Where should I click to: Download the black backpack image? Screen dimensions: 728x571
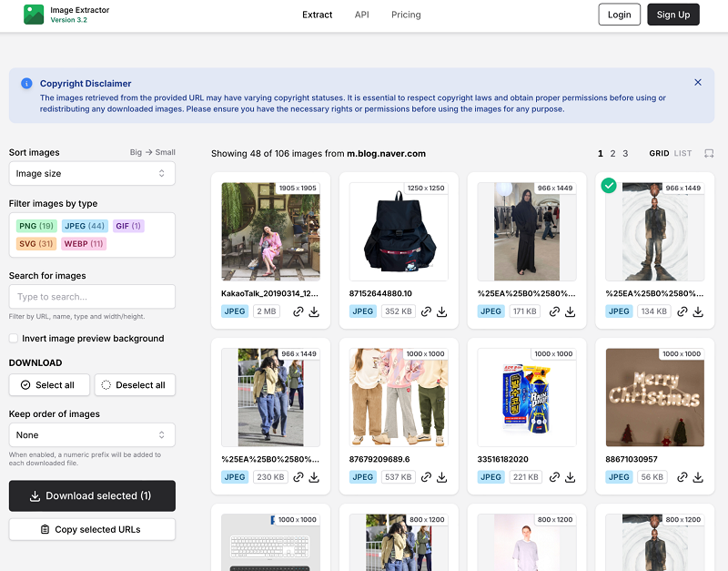[442, 311]
